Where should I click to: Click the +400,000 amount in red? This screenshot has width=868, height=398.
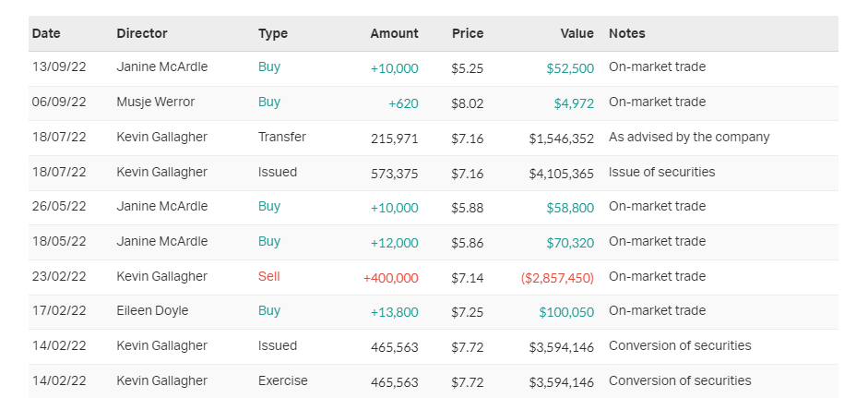[x=391, y=277]
